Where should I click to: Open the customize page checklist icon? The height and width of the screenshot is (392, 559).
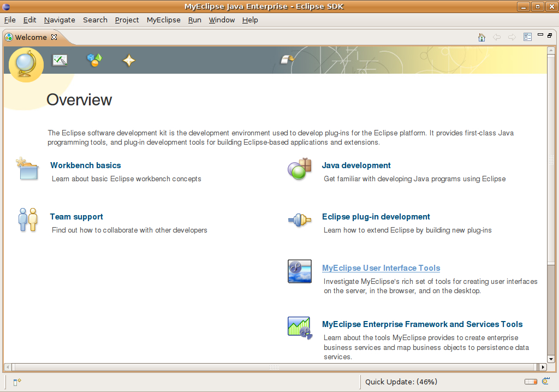tap(528, 37)
